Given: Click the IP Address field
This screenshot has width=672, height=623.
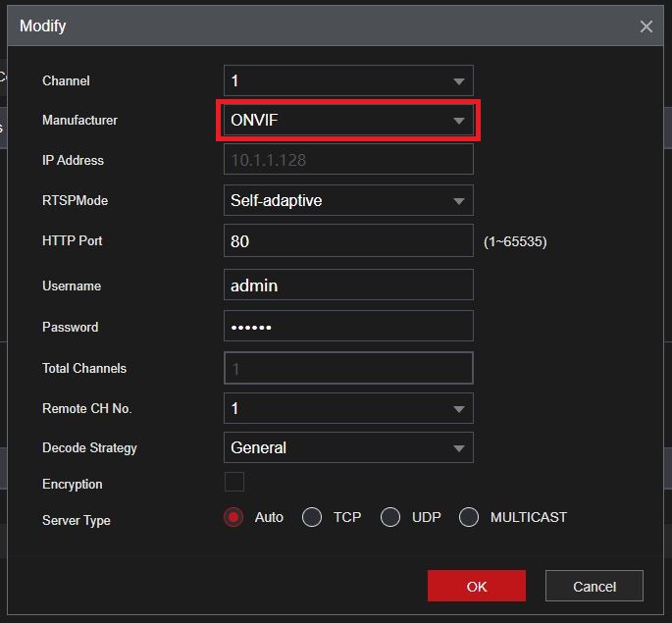Looking at the screenshot, I should point(348,160).
